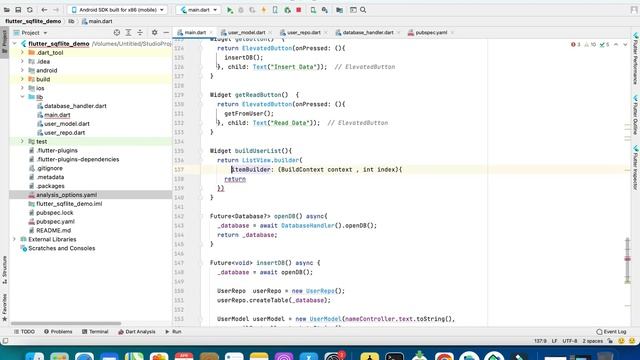Toggle the Structure side tool strip
This screenshot has height=360, width=640.
pyautogui.click(x=4, y=270)
